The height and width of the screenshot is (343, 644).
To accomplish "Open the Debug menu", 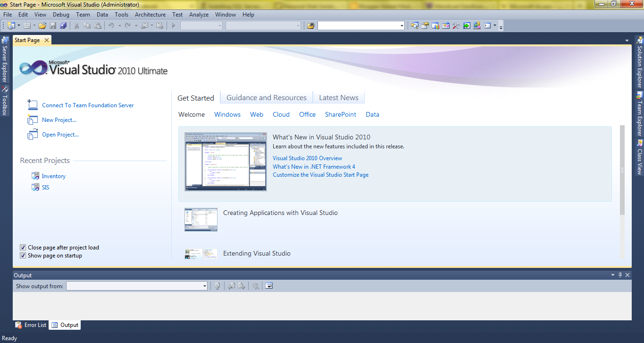I will pyautogui.click(x=61, y=15).
